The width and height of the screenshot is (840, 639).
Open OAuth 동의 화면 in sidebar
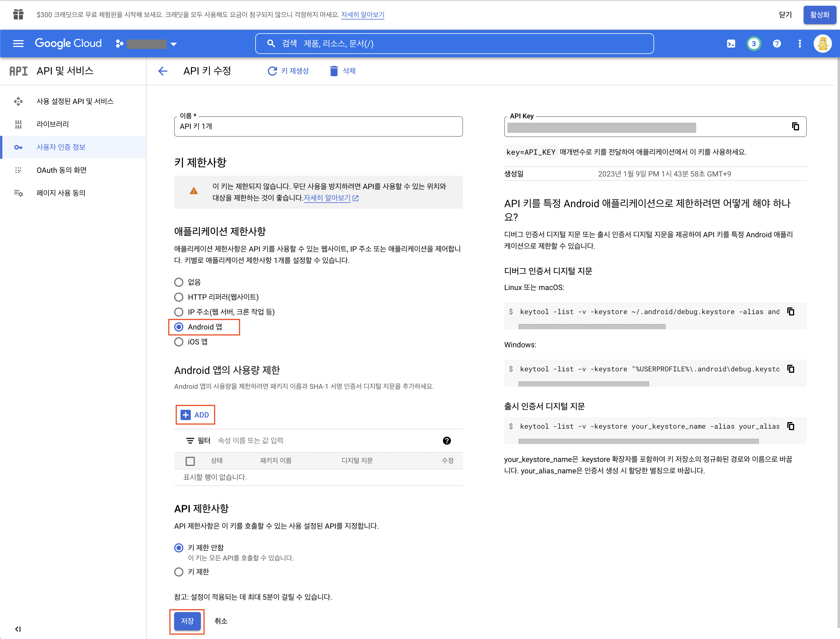pyautogui.click(x=61, y=170)
